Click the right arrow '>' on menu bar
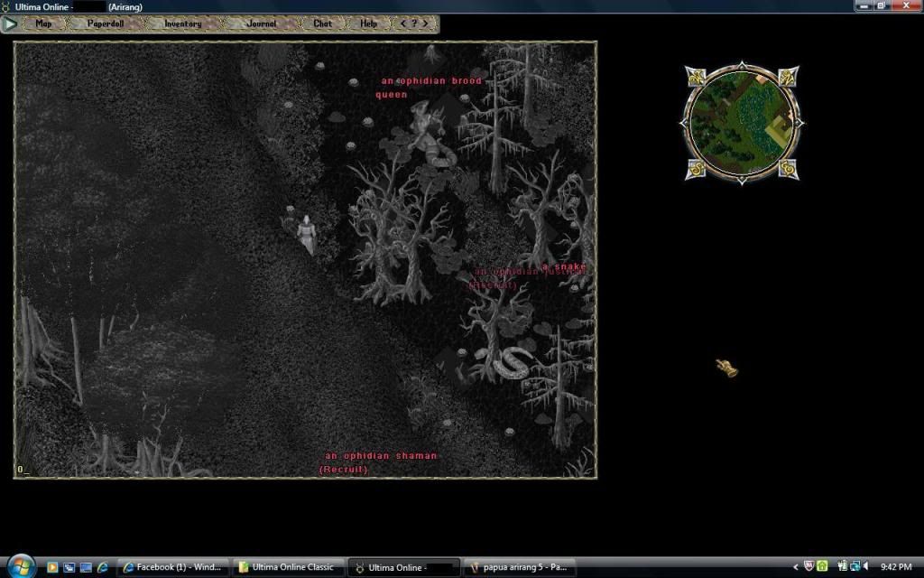The height and width of the screenshot is (578, 924). (x=426, y=23)
